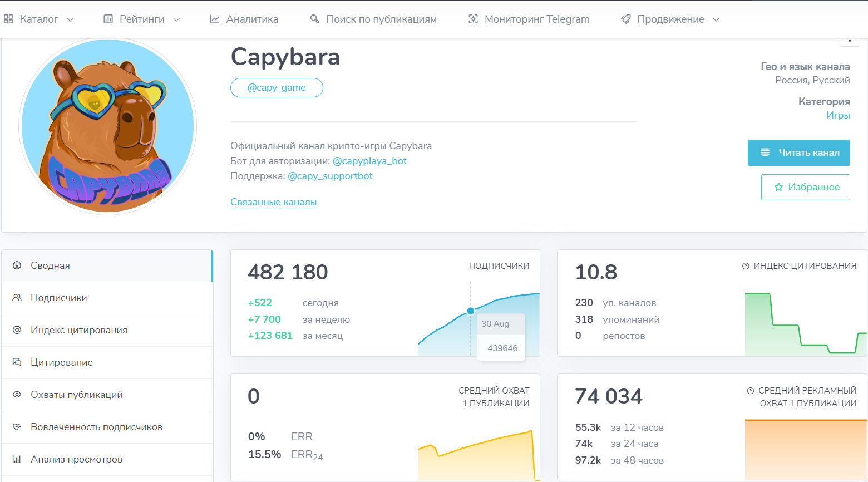Click the Каталог grid icon
868x482 pixels.
click(x=8, y=19)
